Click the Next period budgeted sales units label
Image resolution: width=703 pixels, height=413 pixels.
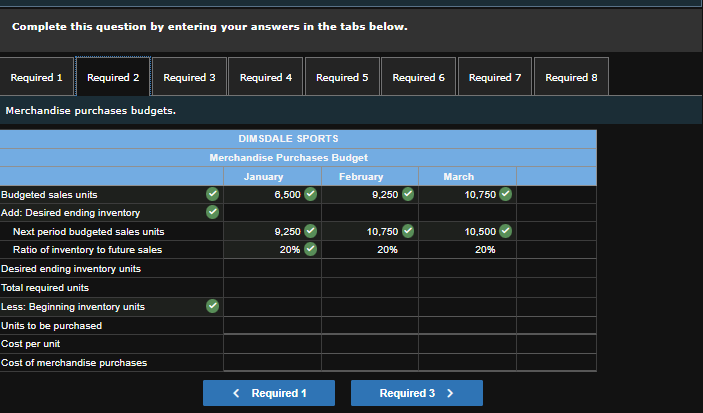(88, 232)
